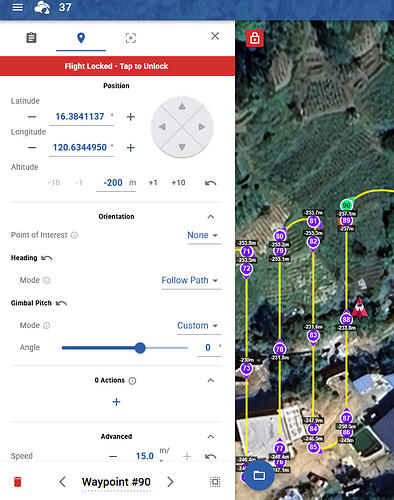394x500 pixels.
Task: Reset altitude with undo arrow
Action: [x=210, y=183]
